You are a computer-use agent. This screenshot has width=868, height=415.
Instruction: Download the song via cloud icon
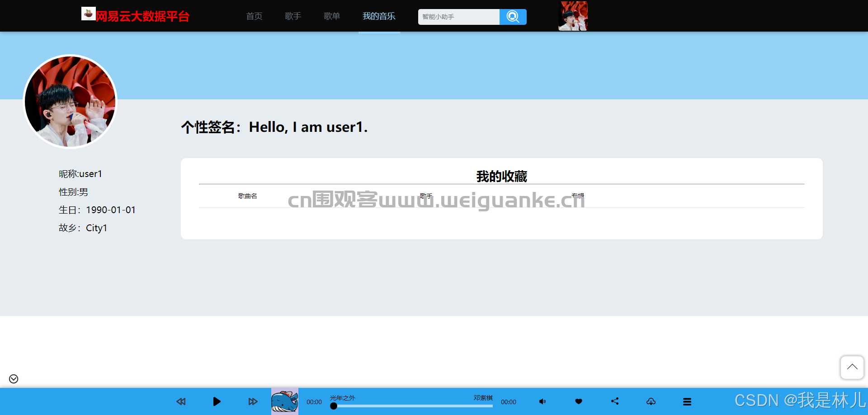(x=651, y=401)
